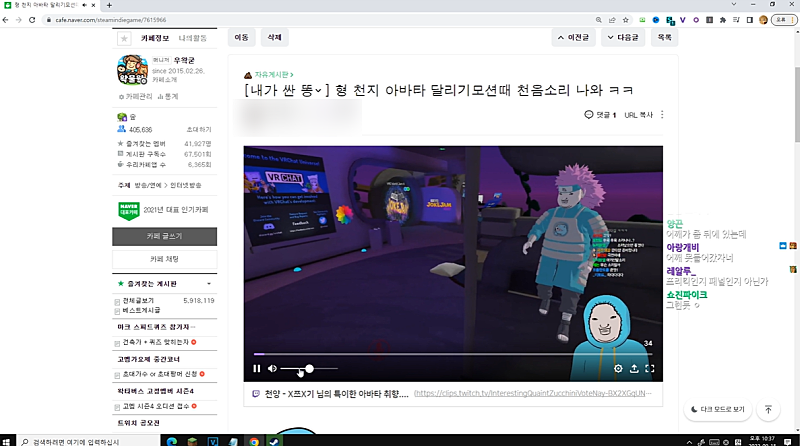Image resolution: width=800 pixels, height=446 pixels.
Task: Toggle 다크 모드로 보기 dark mode
Action: click(x=717, y=409)
